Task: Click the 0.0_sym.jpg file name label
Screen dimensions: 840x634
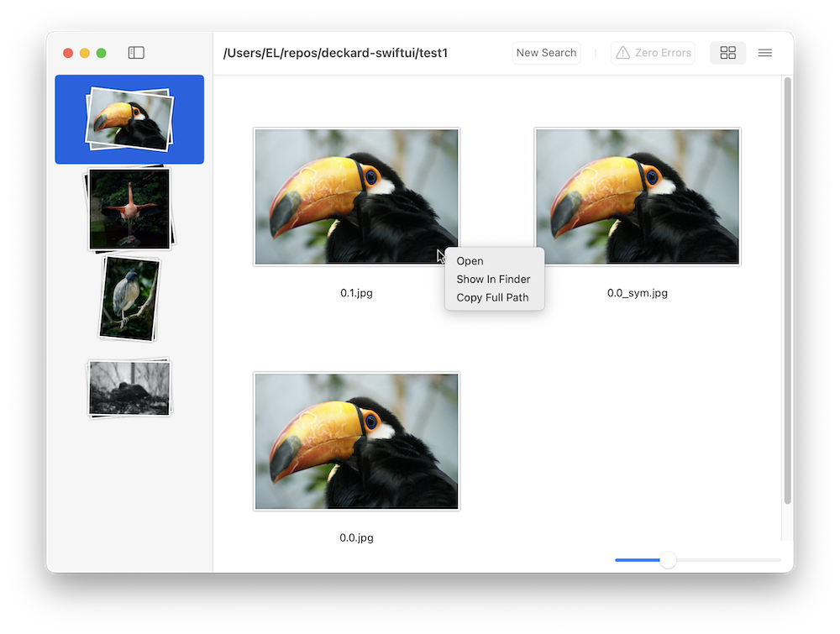Action: point(638,293)
